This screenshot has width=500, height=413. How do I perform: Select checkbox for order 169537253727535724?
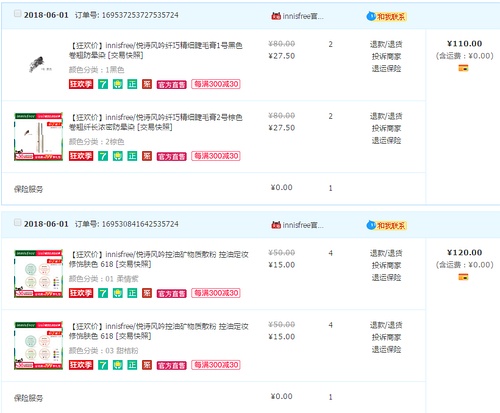coord(18,14)
